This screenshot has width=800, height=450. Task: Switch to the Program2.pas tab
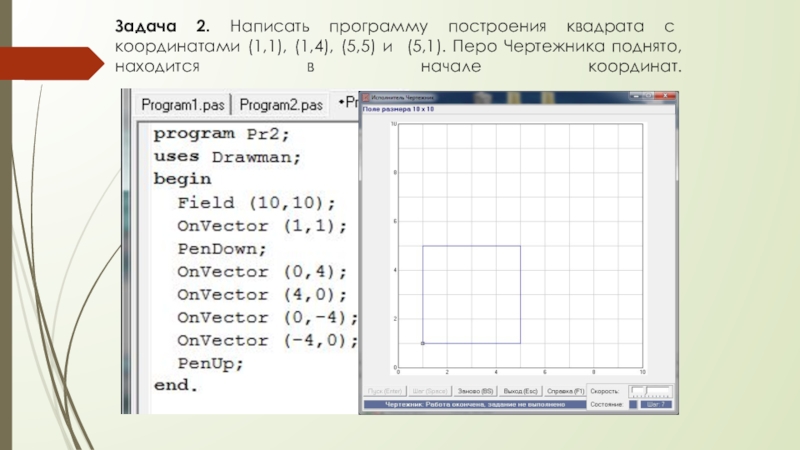(281, 105)
